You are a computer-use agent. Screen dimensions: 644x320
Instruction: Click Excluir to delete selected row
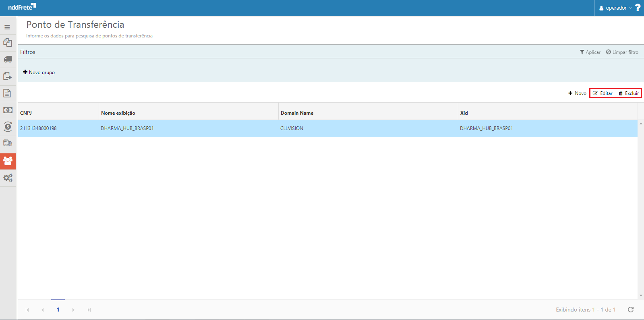coord(629,93)
